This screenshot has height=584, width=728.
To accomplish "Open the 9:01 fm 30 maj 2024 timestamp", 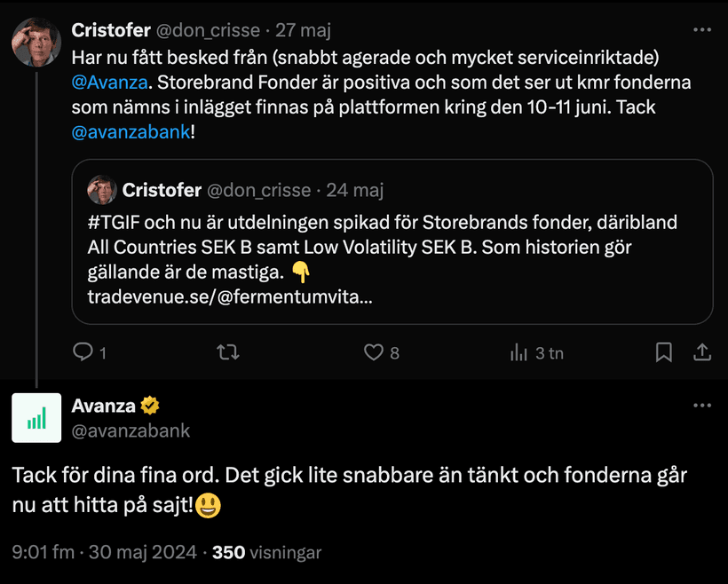I will click(104, 552).
